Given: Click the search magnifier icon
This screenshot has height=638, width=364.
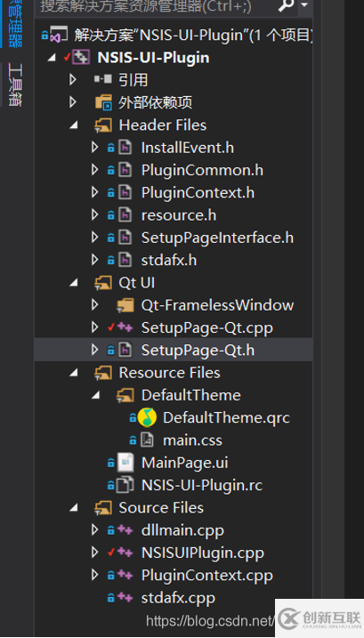Looking at the screenshot, I should point(287,5).
